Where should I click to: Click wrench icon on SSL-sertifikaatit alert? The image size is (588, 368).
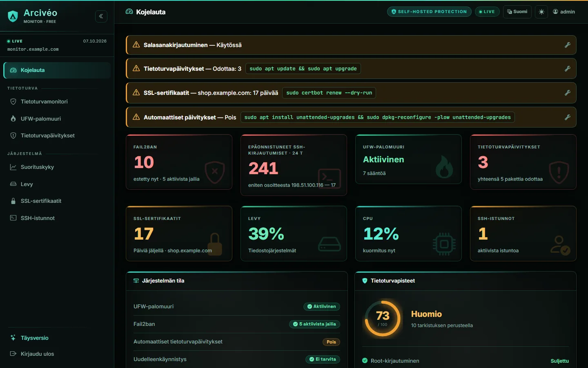click(x=568, y=93)
